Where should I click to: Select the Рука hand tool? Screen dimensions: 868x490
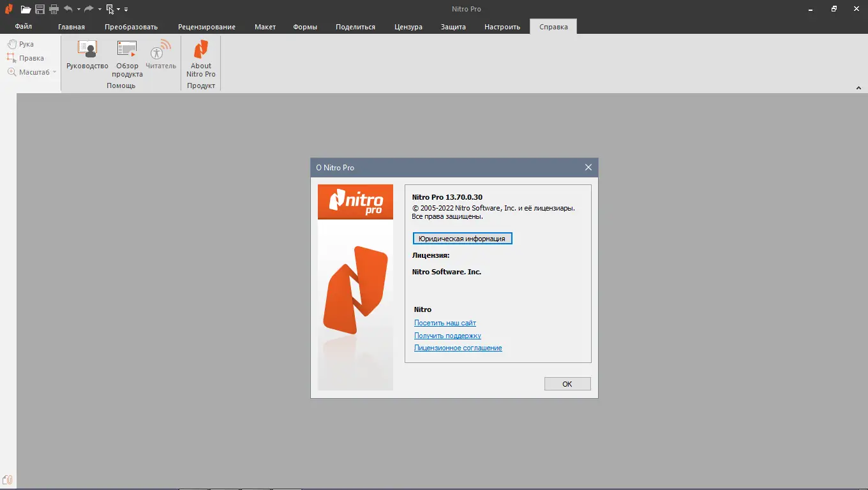click(20, 44)
